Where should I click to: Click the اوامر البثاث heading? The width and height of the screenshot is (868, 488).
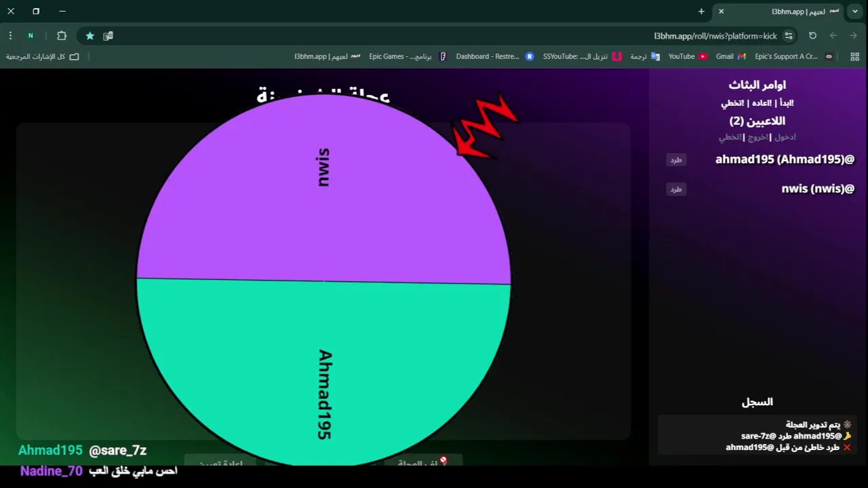[x=757, y=85]
